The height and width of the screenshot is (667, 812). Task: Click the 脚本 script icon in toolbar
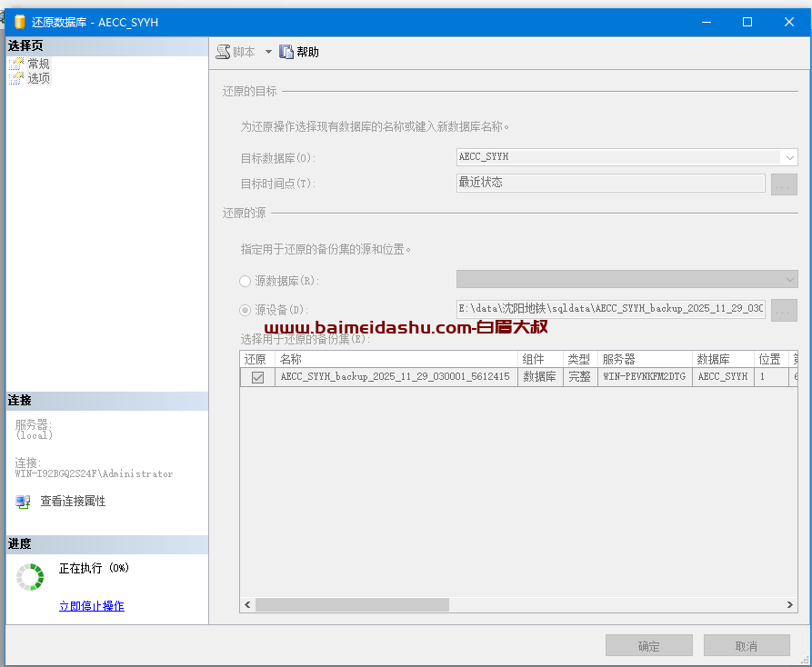coord(223,52)
